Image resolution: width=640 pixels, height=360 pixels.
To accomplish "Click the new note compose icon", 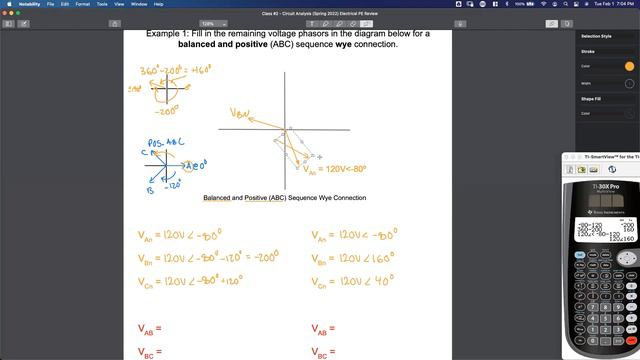I will [24, 24].
